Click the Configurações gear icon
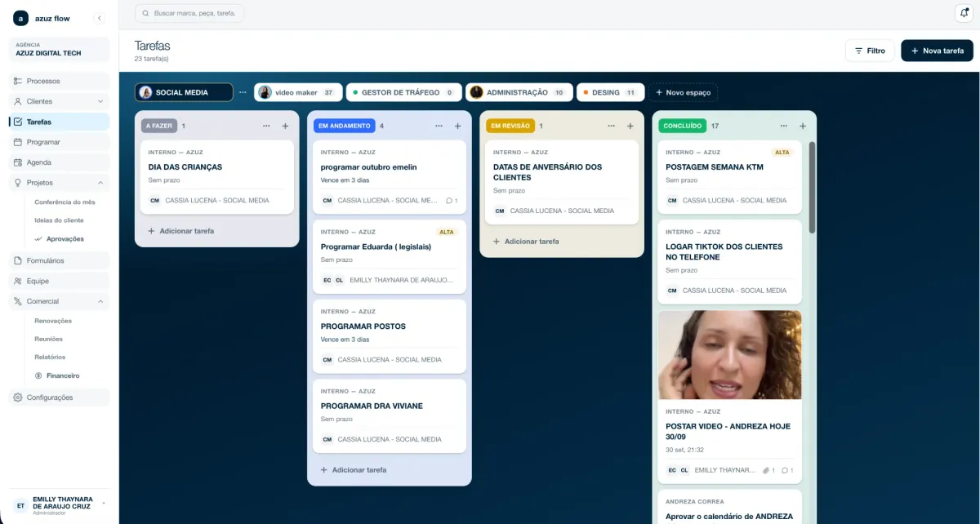 pos(18,397)
